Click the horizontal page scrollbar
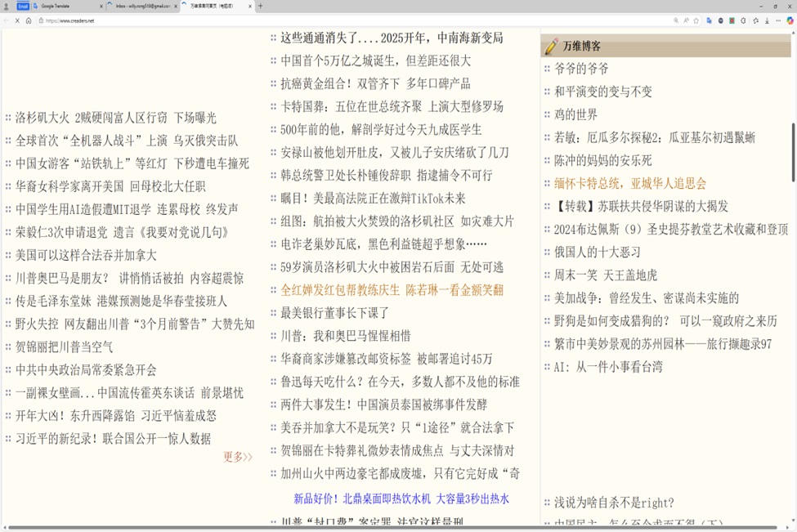 pos(392,528)
